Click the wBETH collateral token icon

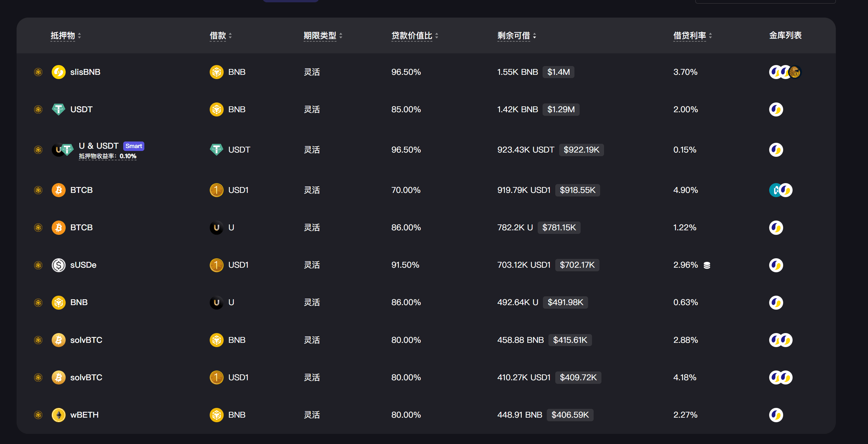click(58, 415)
